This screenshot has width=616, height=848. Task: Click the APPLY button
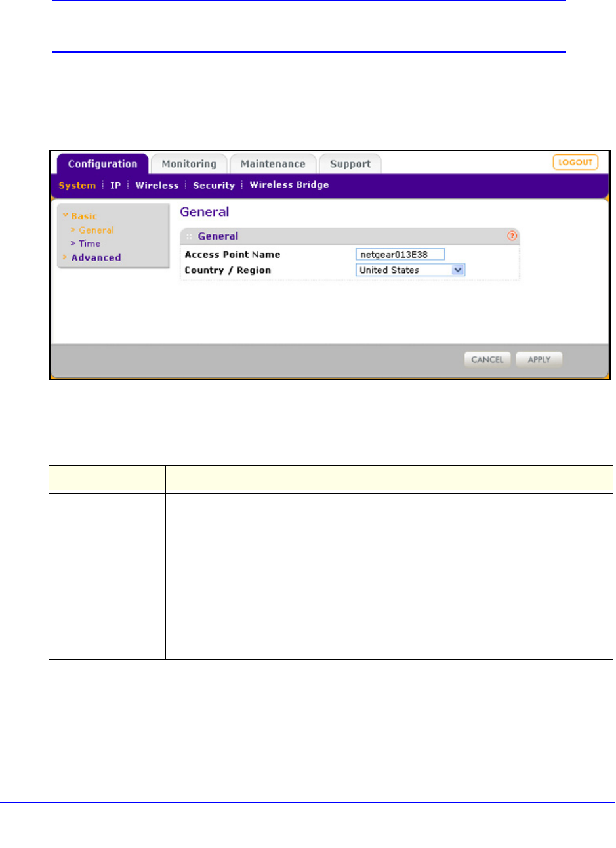tap(539, 360)
